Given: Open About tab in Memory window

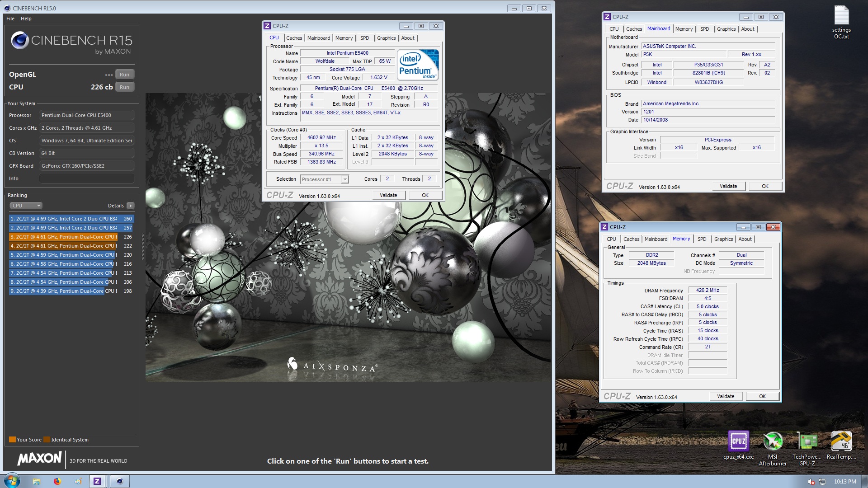Looking at the screenshot, I should 745,239.
